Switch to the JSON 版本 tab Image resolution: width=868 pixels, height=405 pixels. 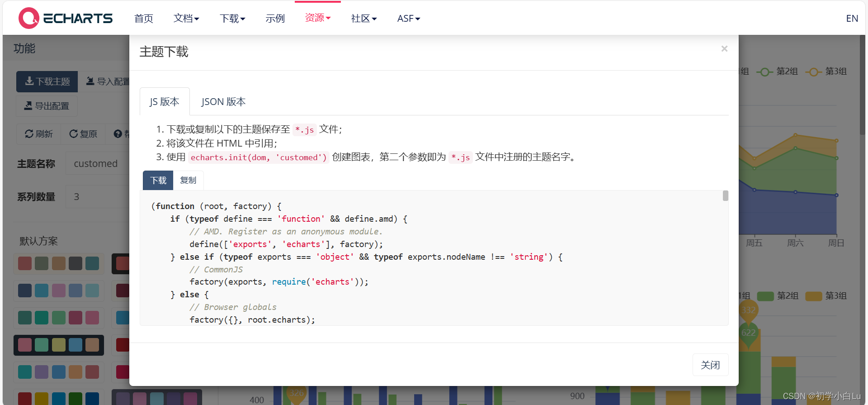(x=223, y=101)
